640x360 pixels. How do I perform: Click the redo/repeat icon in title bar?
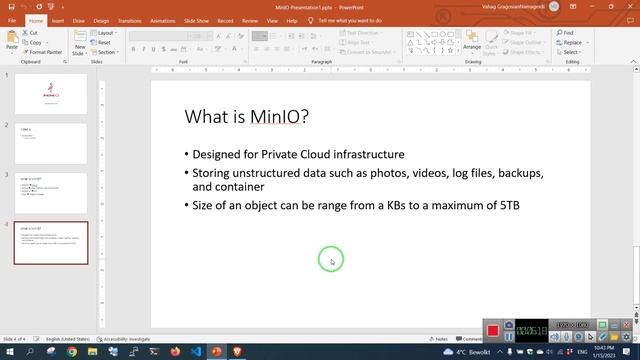point(39,7)
